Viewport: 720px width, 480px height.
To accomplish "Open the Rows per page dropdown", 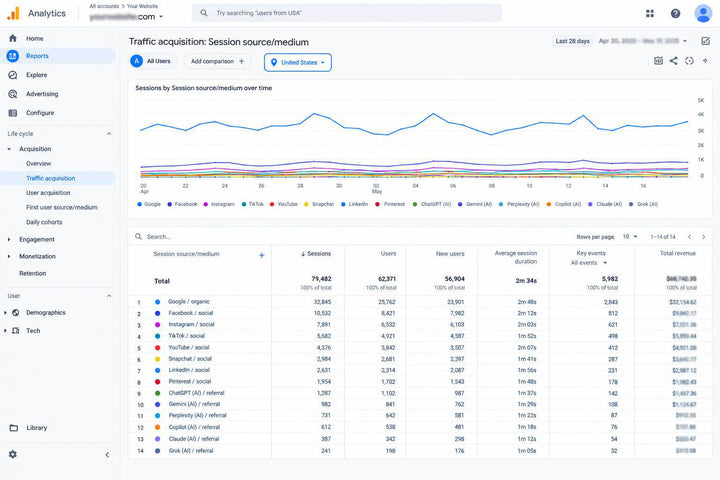I will pos(630,237).
